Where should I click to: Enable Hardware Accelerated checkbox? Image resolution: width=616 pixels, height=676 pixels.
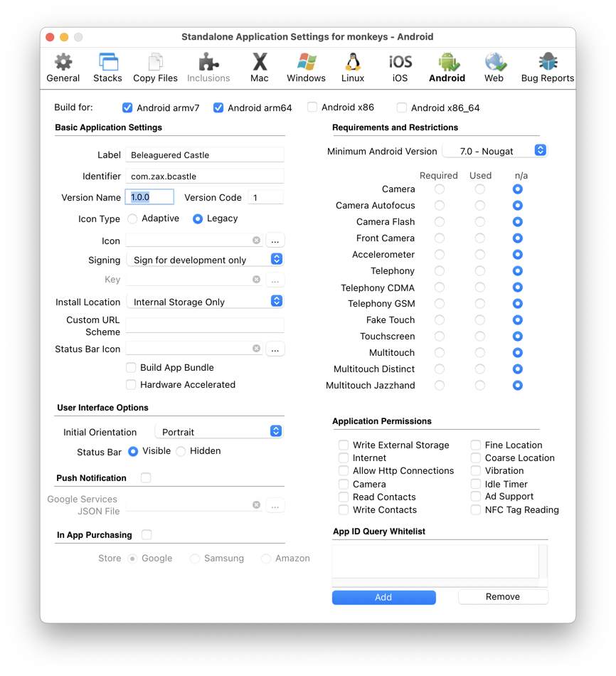click(x=131, y=384)
